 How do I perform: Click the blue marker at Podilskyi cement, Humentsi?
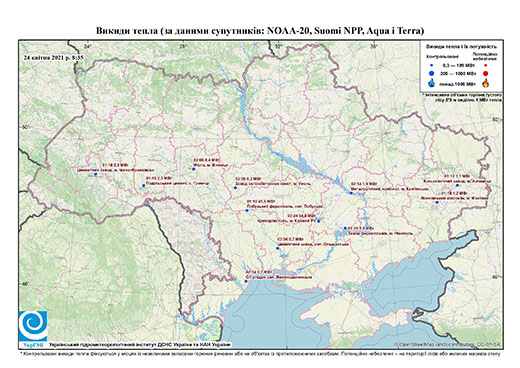(x=143, y=186)
